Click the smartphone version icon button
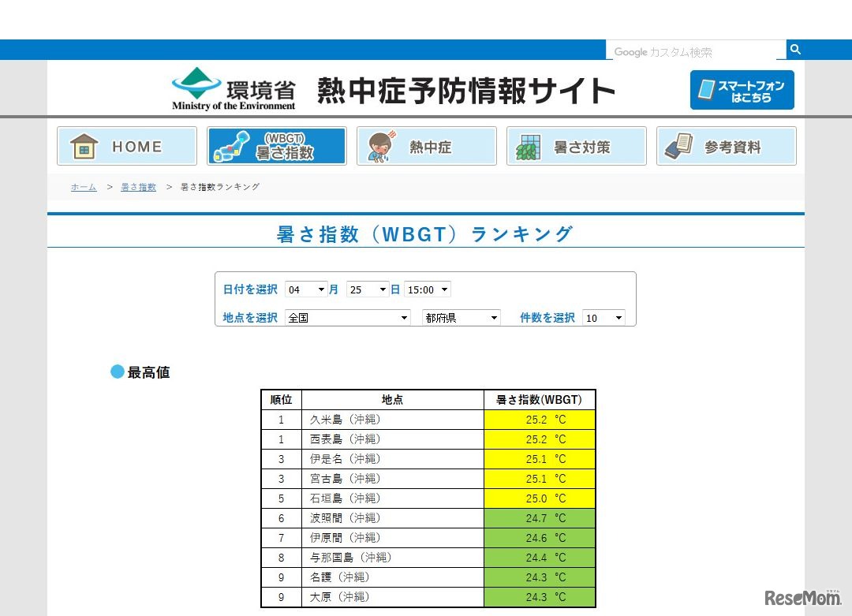This screenshot has height=616, width=852. 742,90
